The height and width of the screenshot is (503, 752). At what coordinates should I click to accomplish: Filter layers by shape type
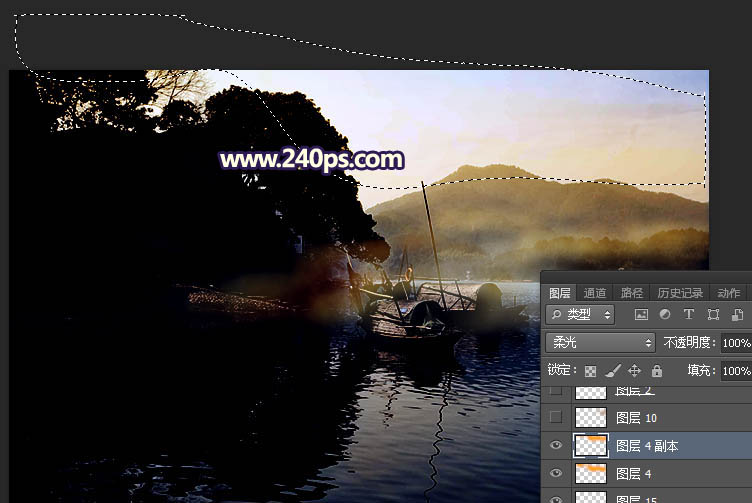(712, 315)
